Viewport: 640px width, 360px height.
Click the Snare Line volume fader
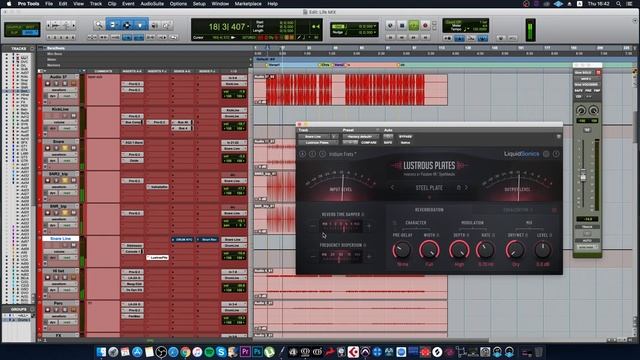pos(583,177)
